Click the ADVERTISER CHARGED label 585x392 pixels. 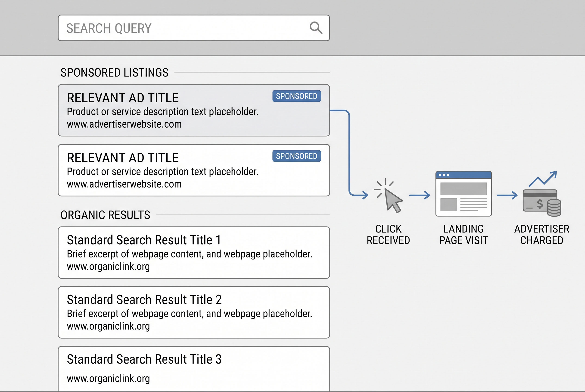point(542,235)
